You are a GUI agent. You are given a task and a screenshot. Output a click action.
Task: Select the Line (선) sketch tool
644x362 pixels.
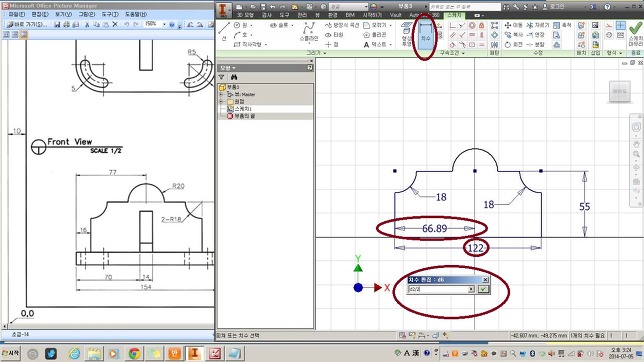(x=224, y=31)
